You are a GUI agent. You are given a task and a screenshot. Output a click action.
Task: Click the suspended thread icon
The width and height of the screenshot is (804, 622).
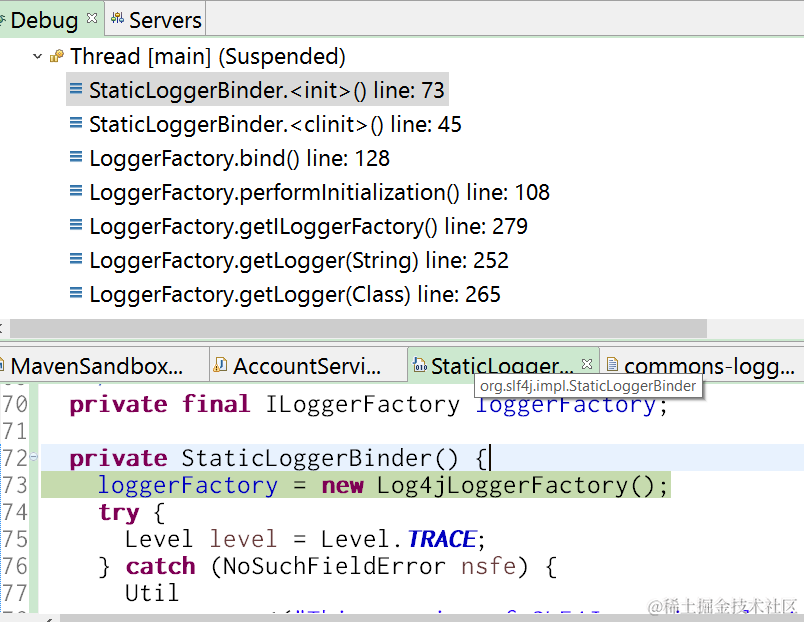click(x=56, y=56)
